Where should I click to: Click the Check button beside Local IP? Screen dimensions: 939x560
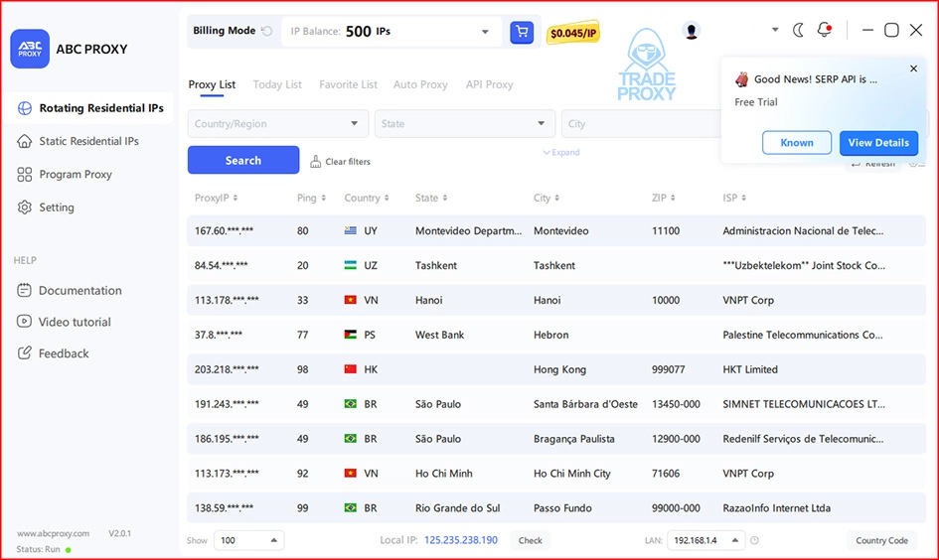(x=530, y=540)
